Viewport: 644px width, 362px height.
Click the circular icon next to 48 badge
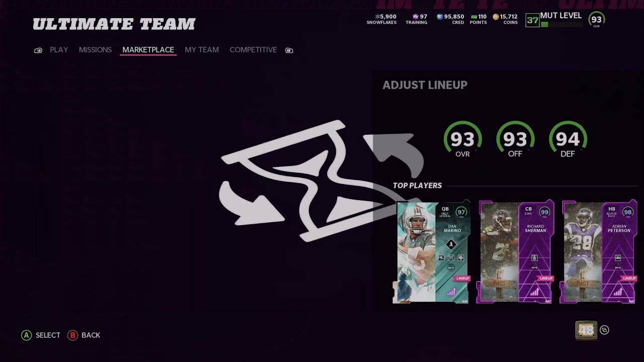point(604,330)
